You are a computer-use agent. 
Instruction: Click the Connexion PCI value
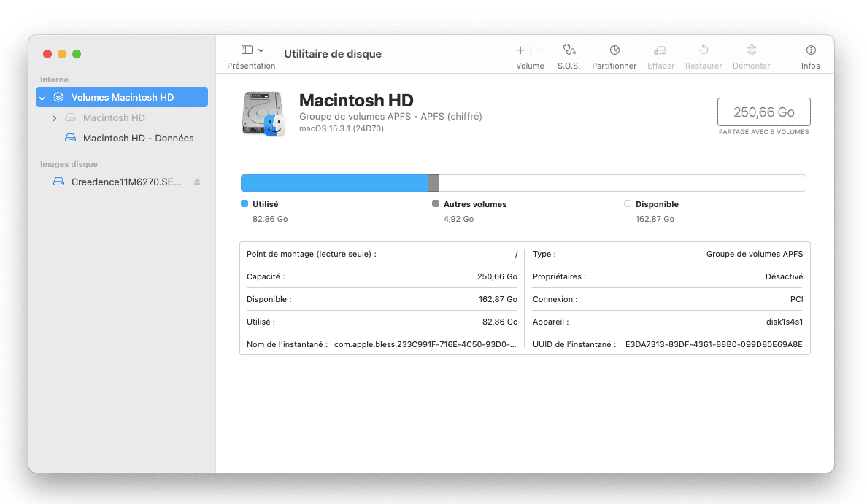point(796,300)
